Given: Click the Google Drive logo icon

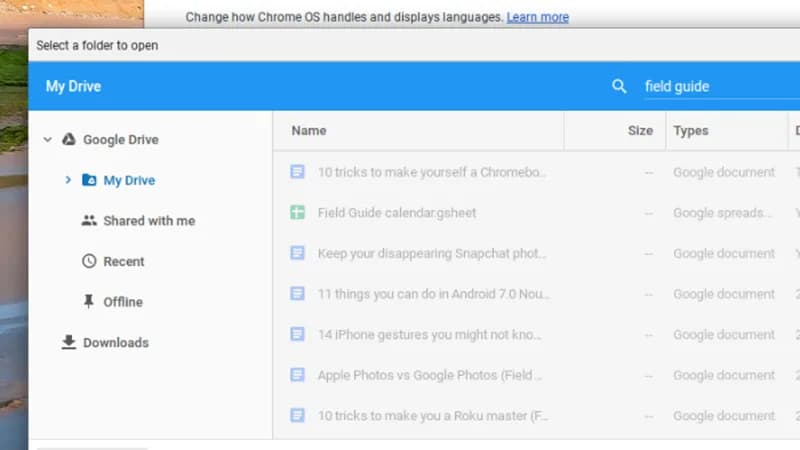Looking at the screenshot, I should point(69,140).
